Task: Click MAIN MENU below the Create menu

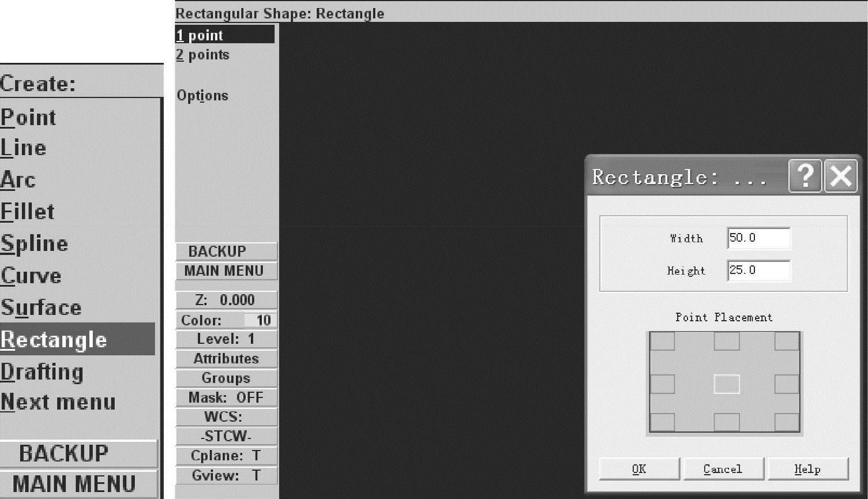Action: (x=79, y=484)
